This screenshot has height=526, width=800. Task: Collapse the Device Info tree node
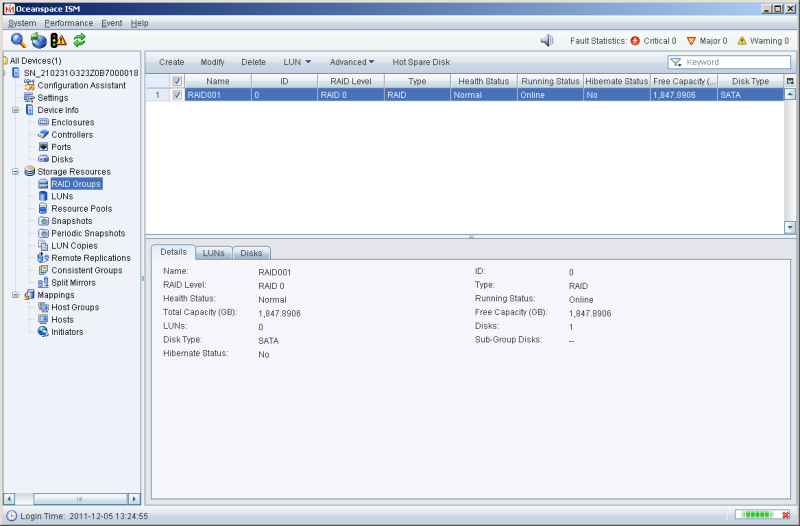click(x=15, y=110)
